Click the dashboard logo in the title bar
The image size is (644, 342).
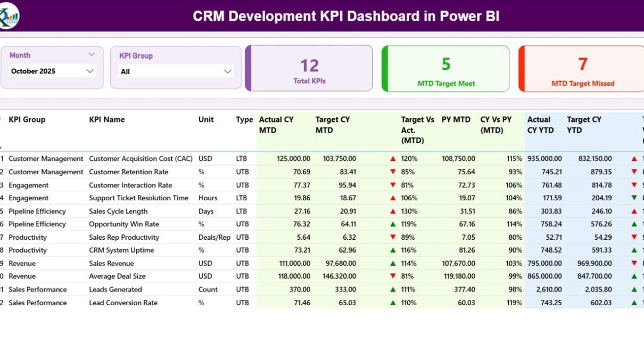tap(10, 15)
